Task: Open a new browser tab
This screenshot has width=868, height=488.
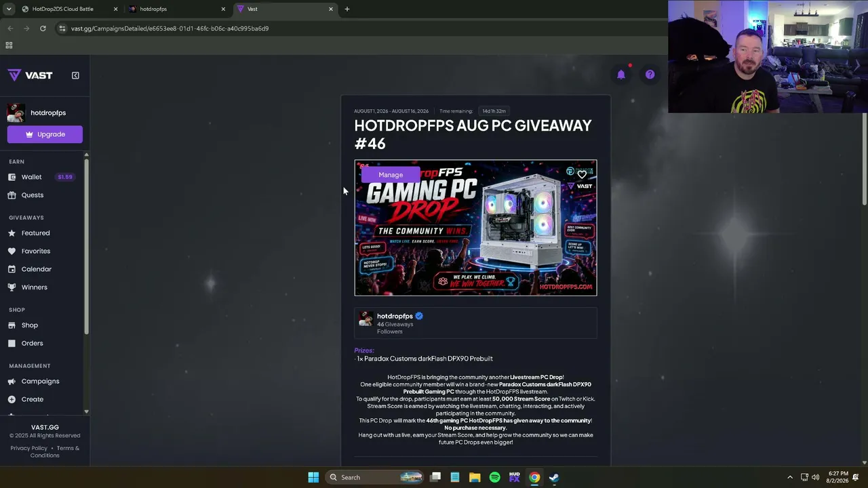Action: click(347, 9)
